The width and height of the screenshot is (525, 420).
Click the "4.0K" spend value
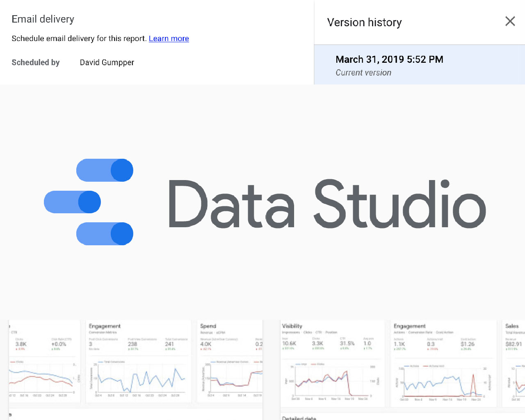206,344
